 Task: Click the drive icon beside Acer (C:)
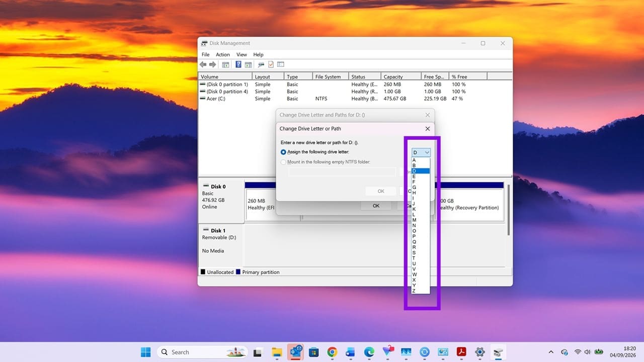(x=203, y=99)
